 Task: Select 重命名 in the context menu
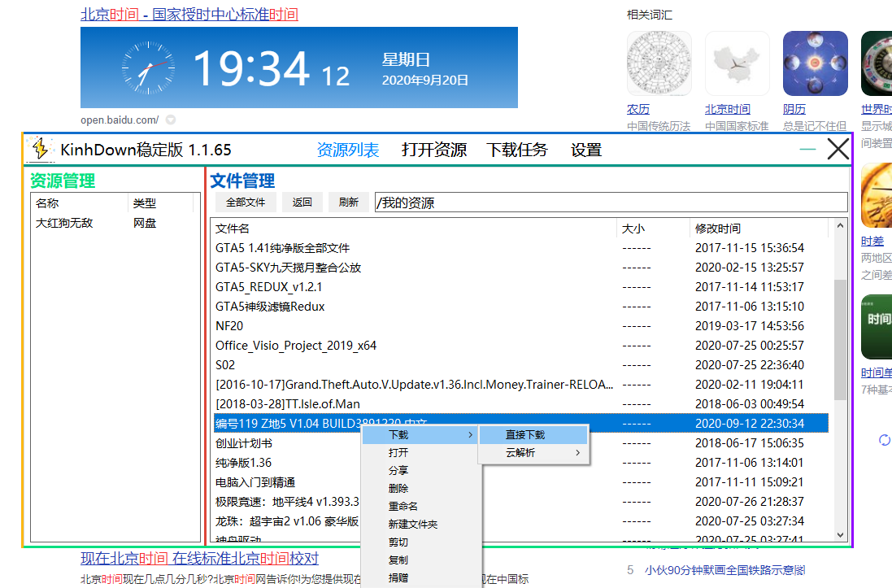pyautogui.click(x=402, y=507)
